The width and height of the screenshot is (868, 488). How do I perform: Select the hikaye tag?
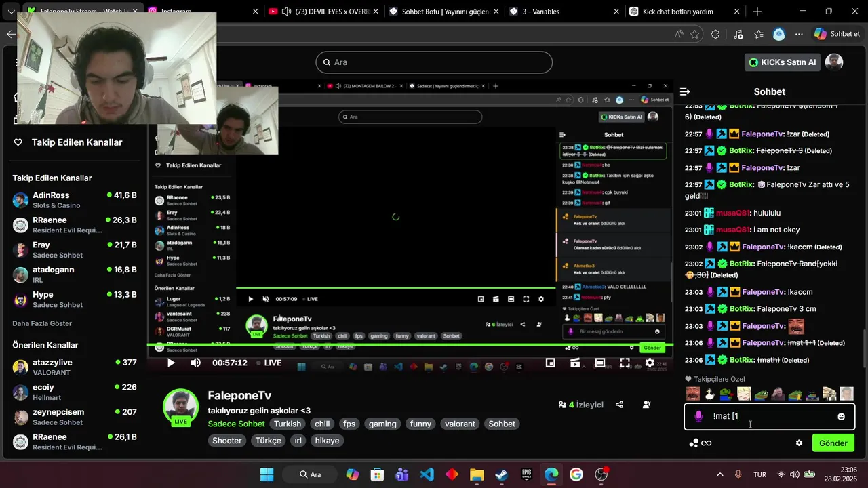[327, 441]
